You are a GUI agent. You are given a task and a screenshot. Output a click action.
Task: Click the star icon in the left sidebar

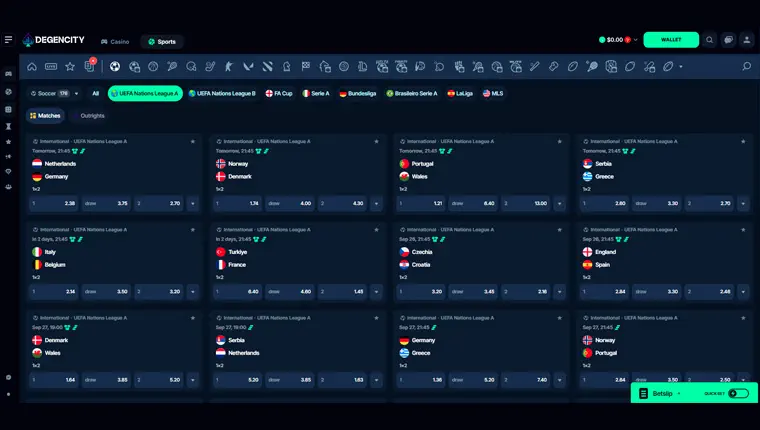pos(8,142)
